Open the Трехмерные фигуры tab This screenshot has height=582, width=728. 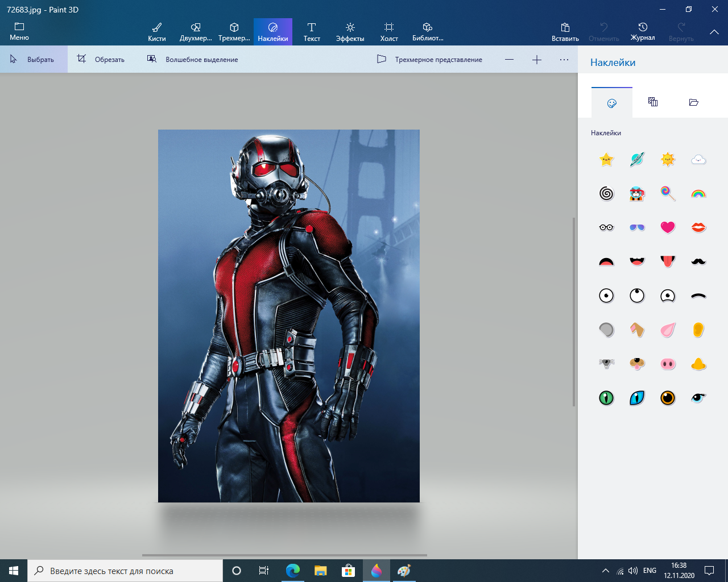[234, 32]
